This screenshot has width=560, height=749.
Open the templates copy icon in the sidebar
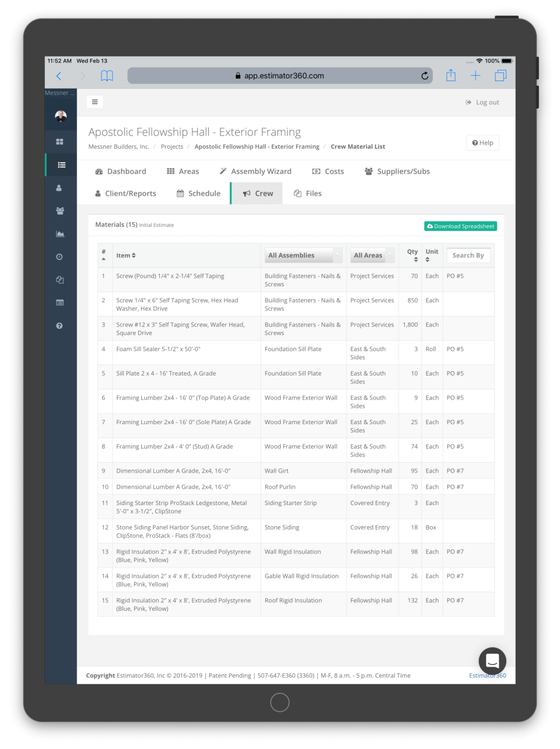coord(60,279)
